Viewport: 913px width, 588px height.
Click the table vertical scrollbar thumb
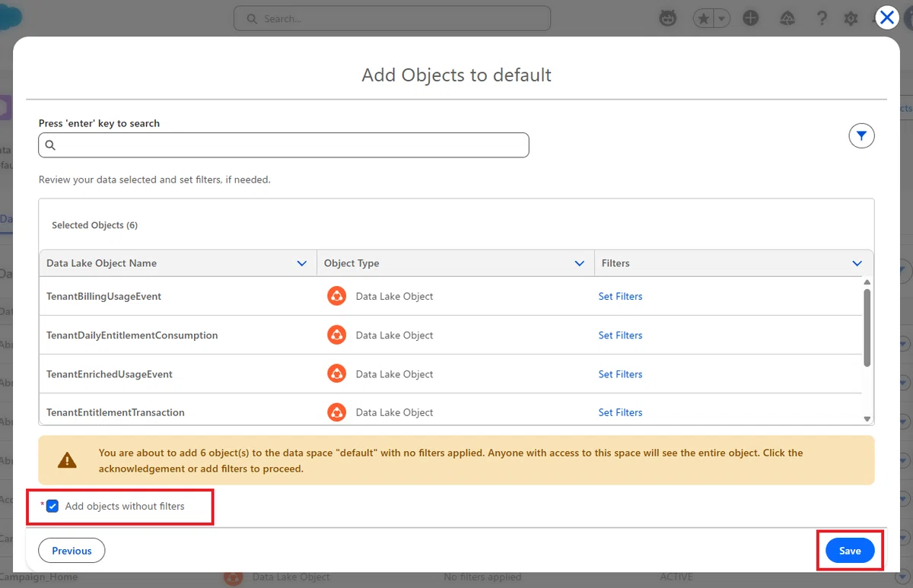[x=867, y=327]
